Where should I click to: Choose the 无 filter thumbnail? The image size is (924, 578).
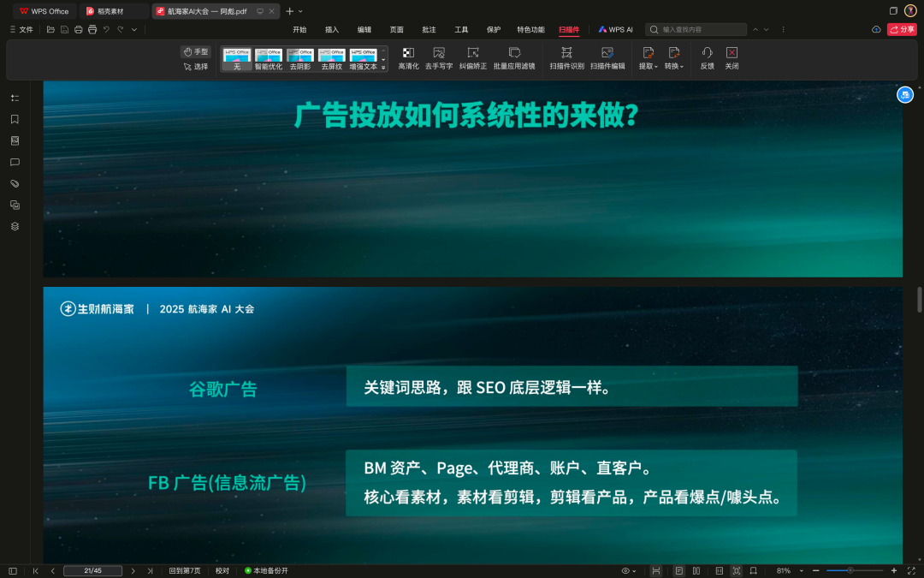tap(237, 60)
